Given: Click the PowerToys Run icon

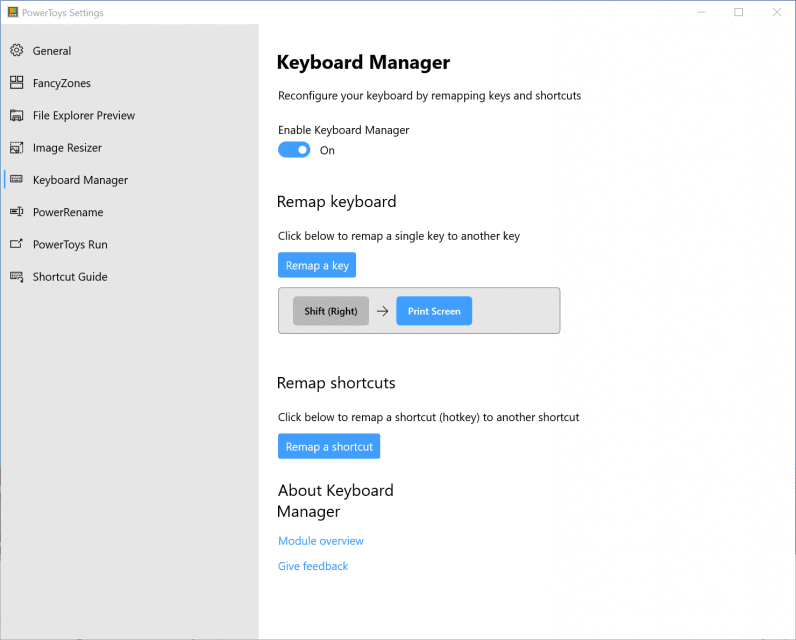Looking at the screenshot, I should tap(17, 244).
